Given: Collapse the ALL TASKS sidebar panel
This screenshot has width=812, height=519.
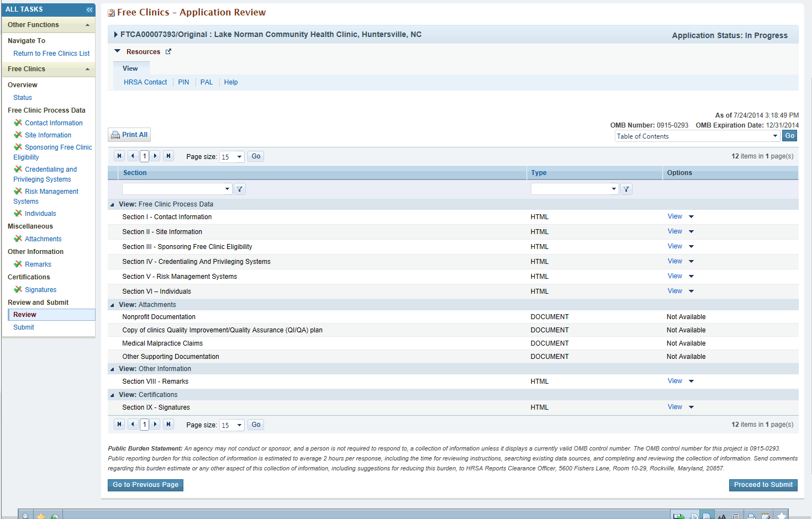Looking at the screenshot, I should [x=89, y=9].
